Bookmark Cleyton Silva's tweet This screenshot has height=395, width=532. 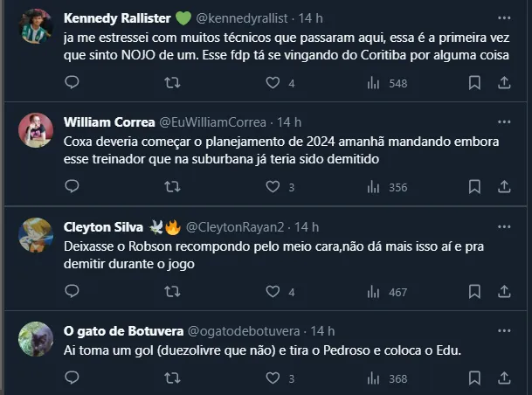coord(474,292)
